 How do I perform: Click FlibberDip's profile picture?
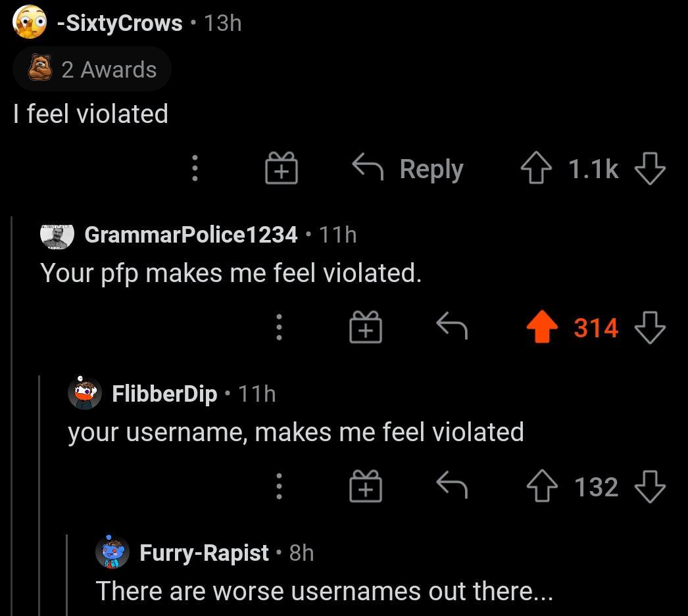click(x=85, y=394)
